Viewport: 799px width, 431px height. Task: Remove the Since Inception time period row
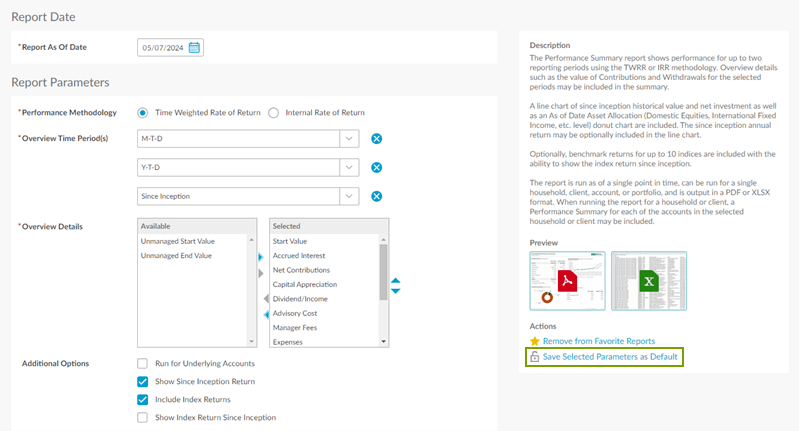(377, 196)
